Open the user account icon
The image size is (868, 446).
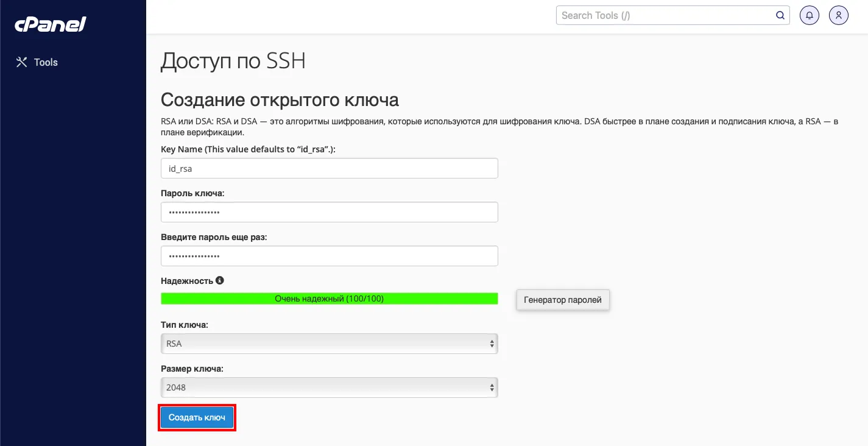[x=839, y=16]
